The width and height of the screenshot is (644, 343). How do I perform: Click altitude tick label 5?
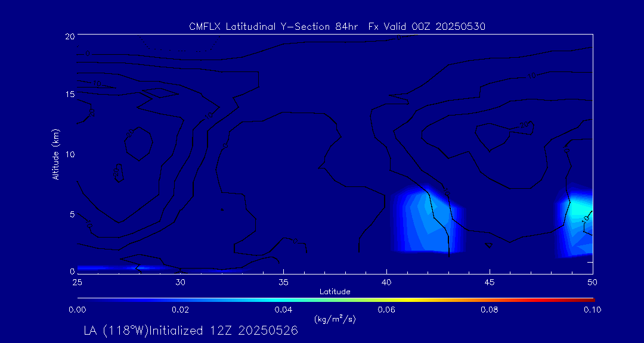point(72,214)
